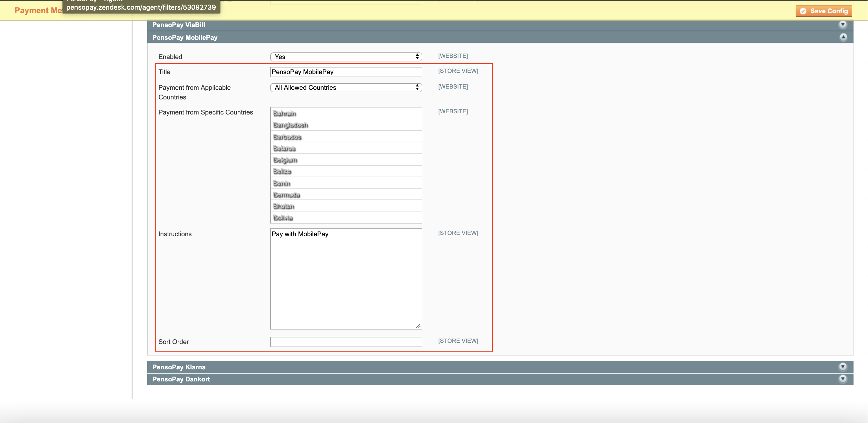Open the PensoPay ViaBill header
Screen dimensions: 868x423
(x=500, y=25)
